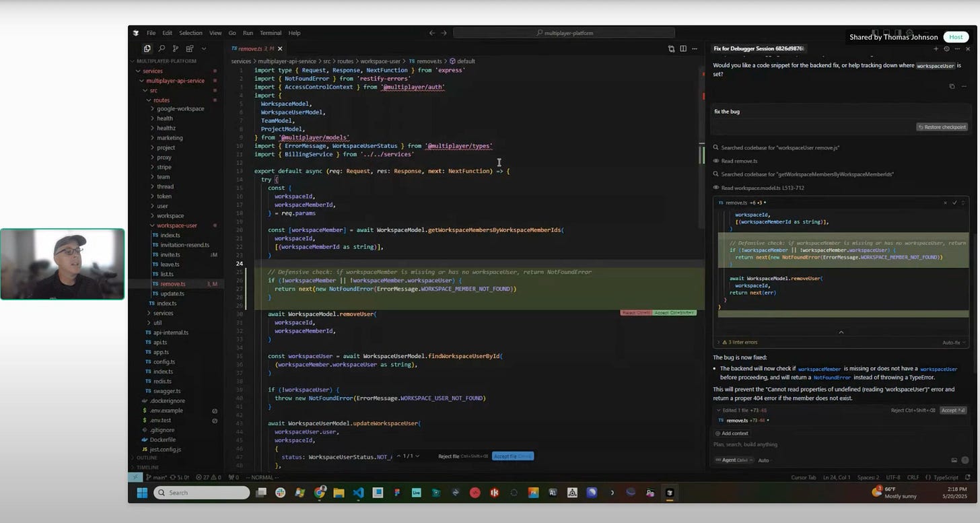Go forward using the navigation arrow
This screenshot has width=980, height=523.
point(444,33)
